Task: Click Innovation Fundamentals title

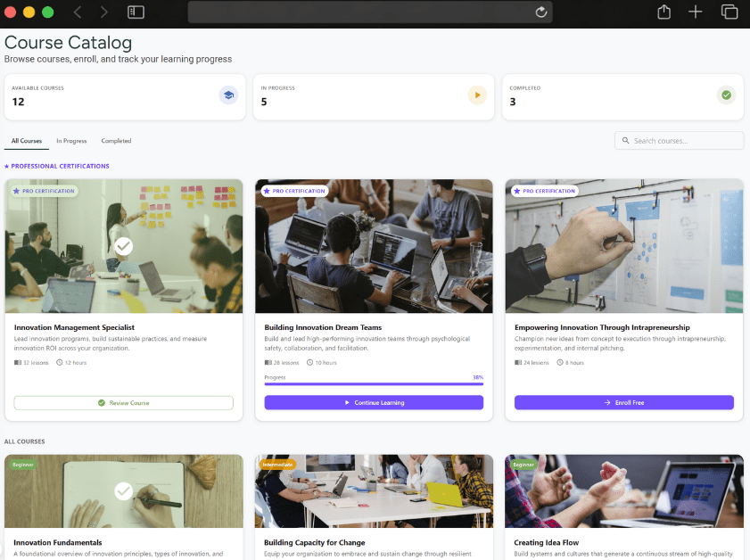Action: click(x=58, y=543)
